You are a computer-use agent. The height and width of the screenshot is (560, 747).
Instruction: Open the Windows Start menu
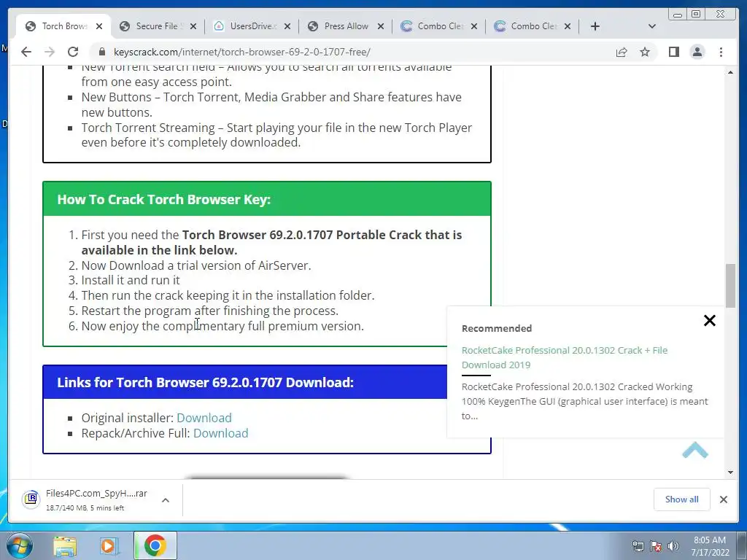pos(19,545)
